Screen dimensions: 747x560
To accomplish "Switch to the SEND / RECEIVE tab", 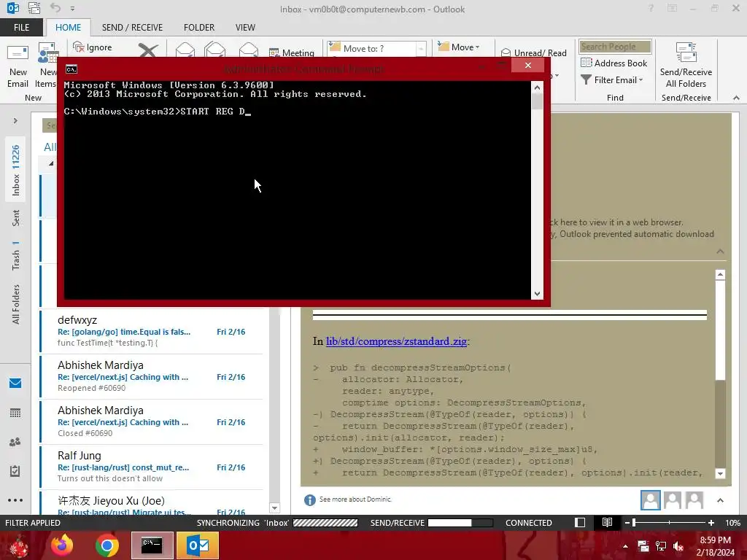I will pyautogui.click(x=132, y=27).
